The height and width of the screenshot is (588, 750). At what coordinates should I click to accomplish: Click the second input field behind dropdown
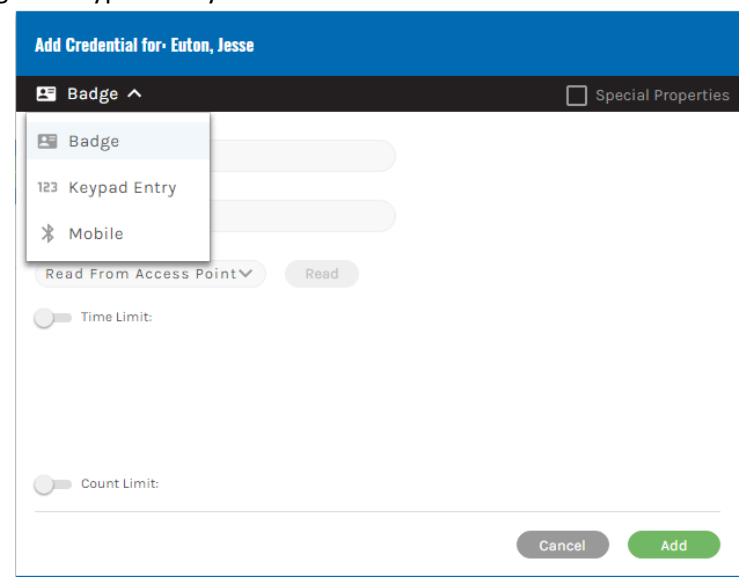(x=302, y=216)
